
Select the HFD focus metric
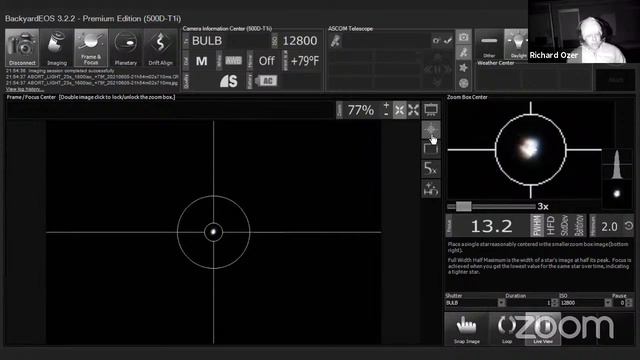pos(550,225)
